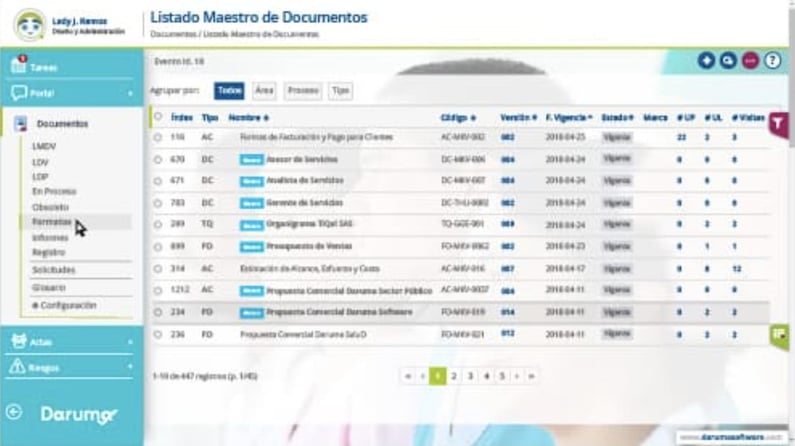Image resolution: width=795 pixels, height=446 pixels.
Task: Click the badge before Organigrama
Action: (x=251, y=225)
